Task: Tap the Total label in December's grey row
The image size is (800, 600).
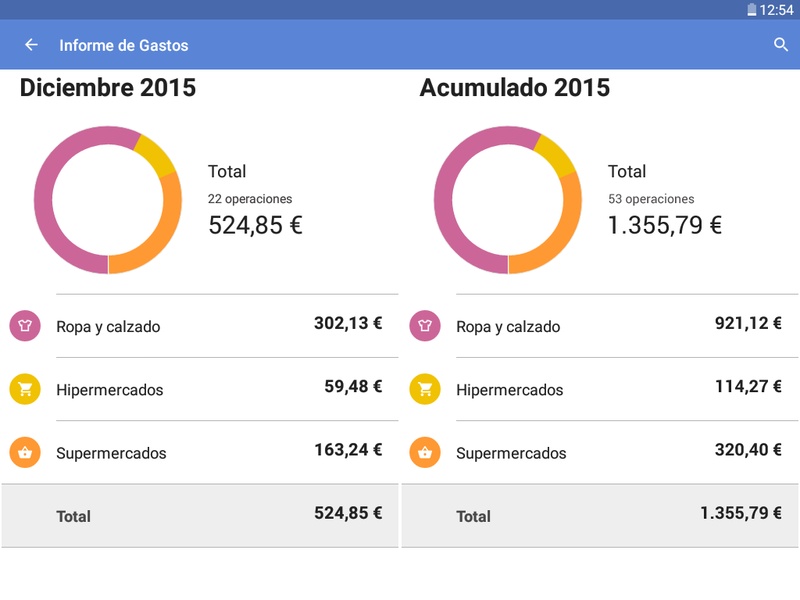Action: [x=73, y=516]
